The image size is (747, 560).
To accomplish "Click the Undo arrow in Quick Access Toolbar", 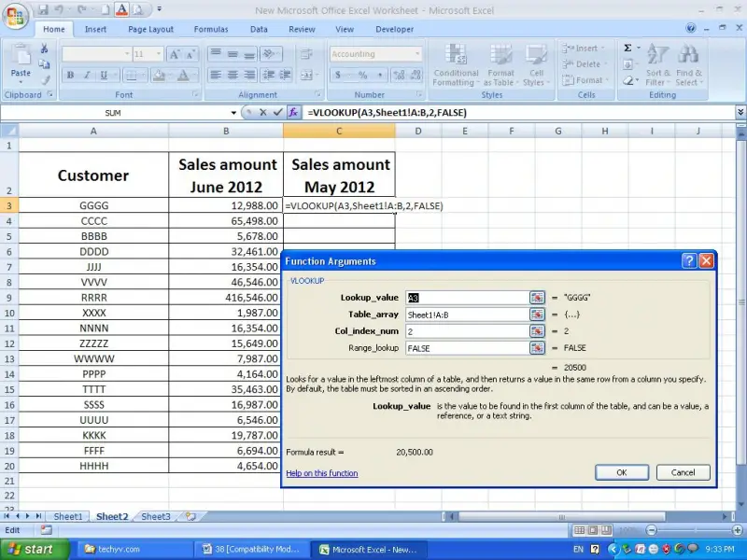I will point(60,9).
